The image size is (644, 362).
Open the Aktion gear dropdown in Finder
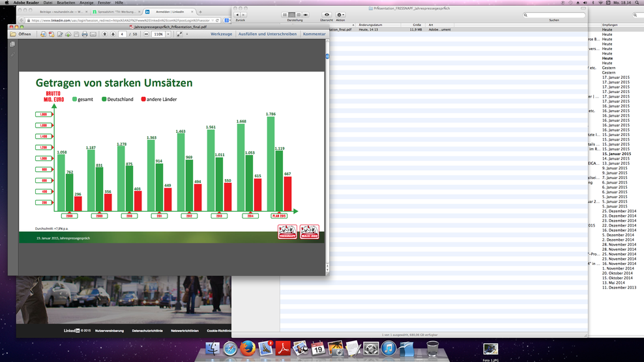point(340,15)
